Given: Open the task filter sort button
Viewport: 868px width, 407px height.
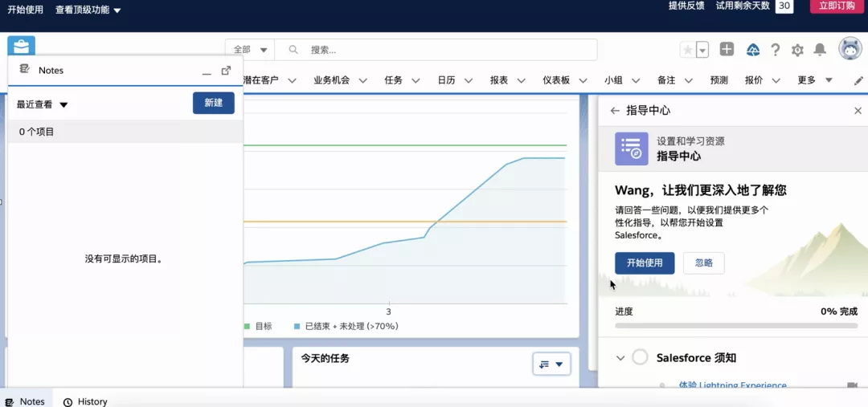Looking at the screenshot, I should pos(552,364).
